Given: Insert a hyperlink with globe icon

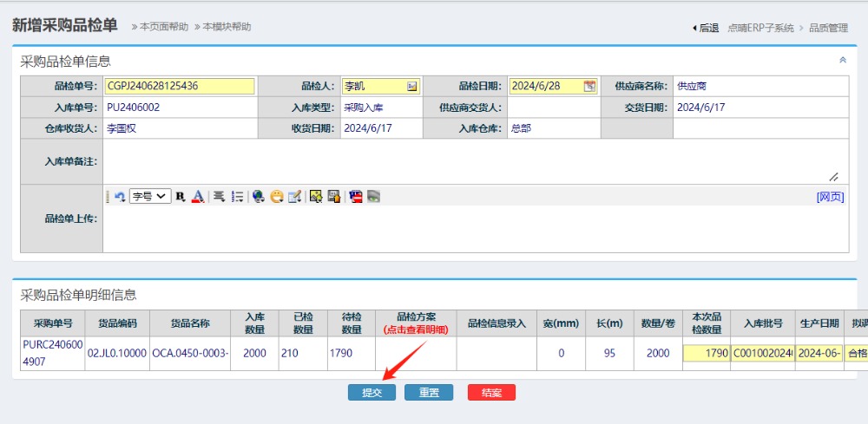Looking at the screenshot, I should [259, 197].
